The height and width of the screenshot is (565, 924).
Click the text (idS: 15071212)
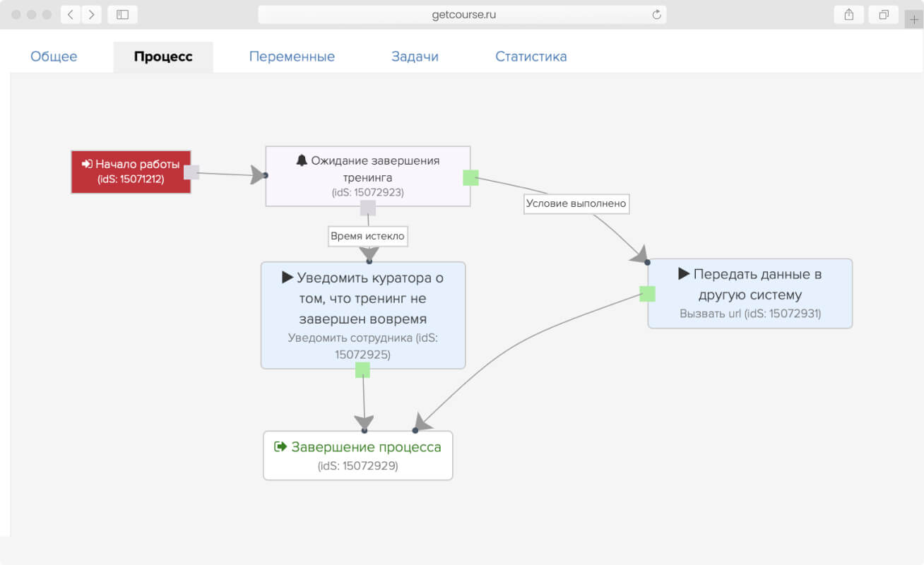tap(131, 179)
